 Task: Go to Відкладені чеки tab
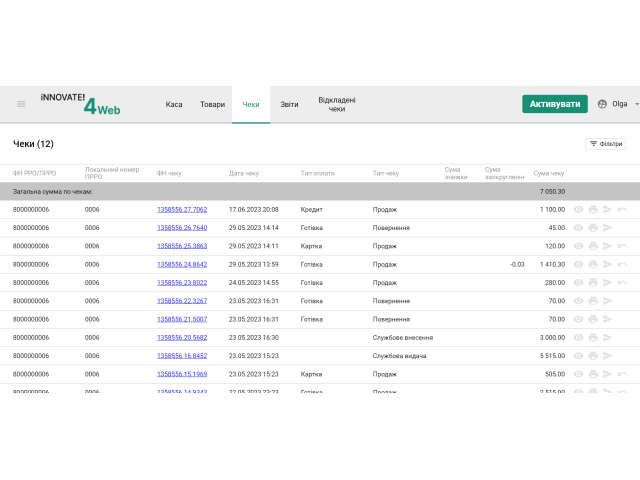(337, 104)
